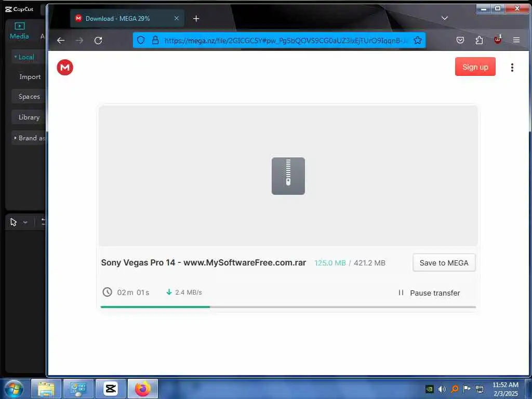Click the CapCut logo in title bar

tap(19, 9)
